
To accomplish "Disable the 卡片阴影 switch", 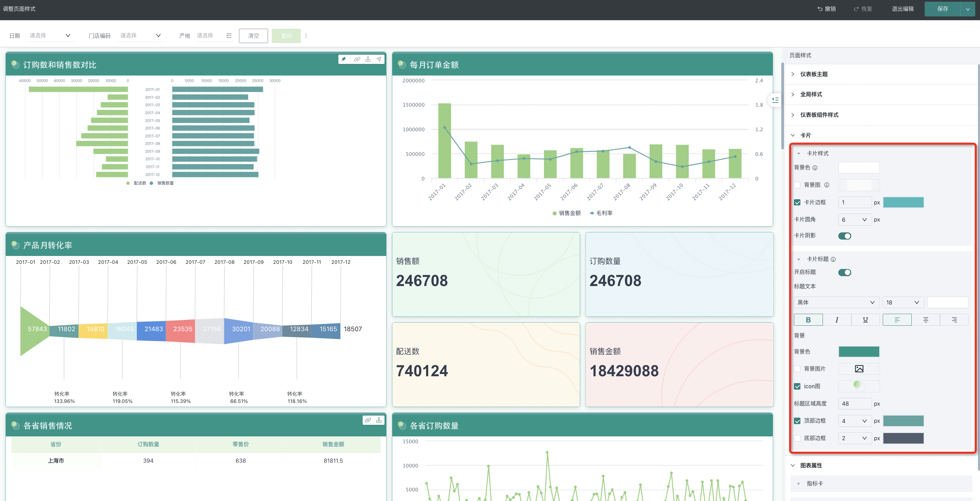I will (844, 236).
